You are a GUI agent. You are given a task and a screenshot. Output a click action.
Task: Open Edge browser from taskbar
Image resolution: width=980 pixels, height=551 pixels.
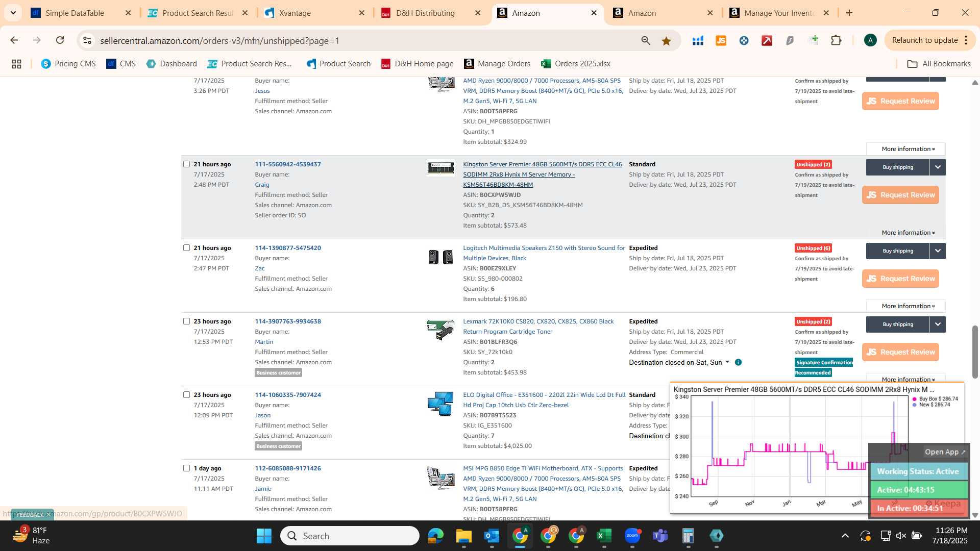[x=435, y=536]
